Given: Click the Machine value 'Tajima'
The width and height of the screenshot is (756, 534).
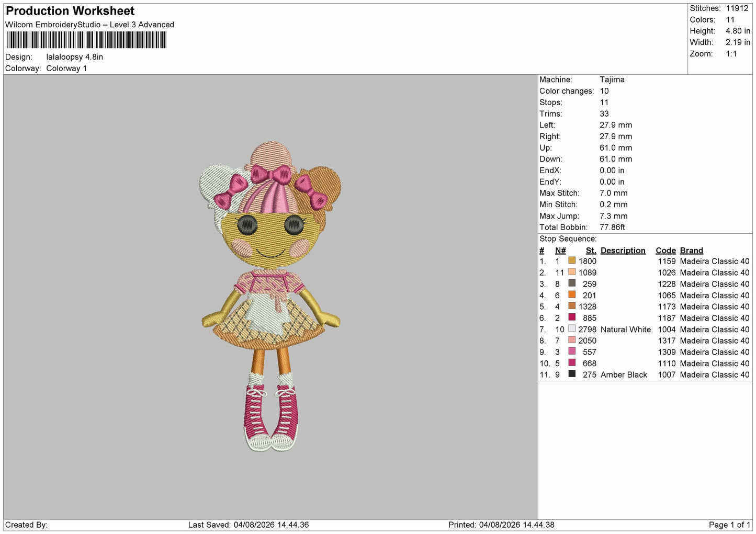Looking at the screenshot, I should 612,79.
